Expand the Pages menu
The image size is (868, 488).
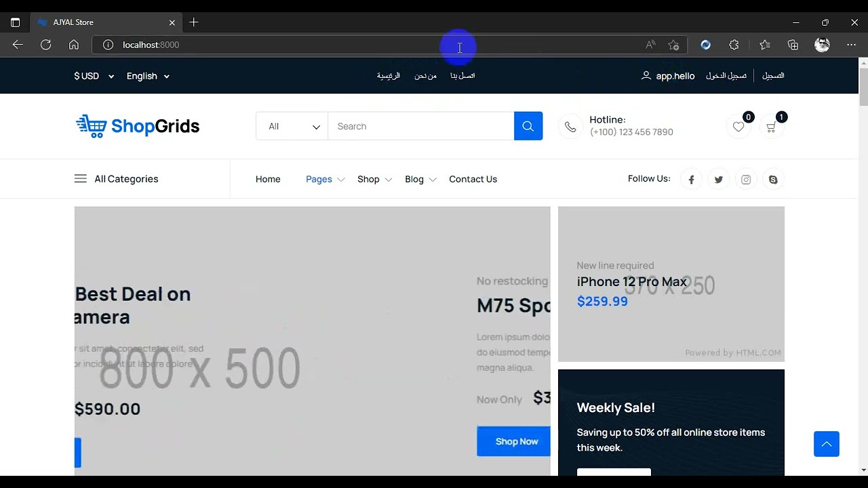click(325, 179)
